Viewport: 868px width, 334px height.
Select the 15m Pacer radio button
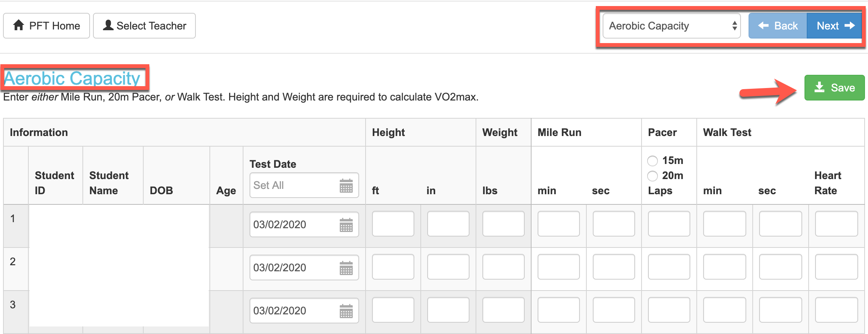tap(653, 161)
